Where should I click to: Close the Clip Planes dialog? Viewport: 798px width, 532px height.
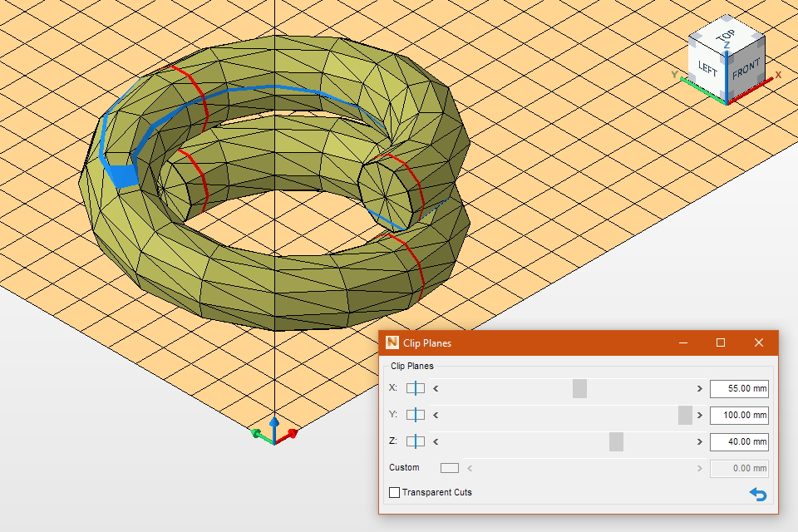point(758,342)
